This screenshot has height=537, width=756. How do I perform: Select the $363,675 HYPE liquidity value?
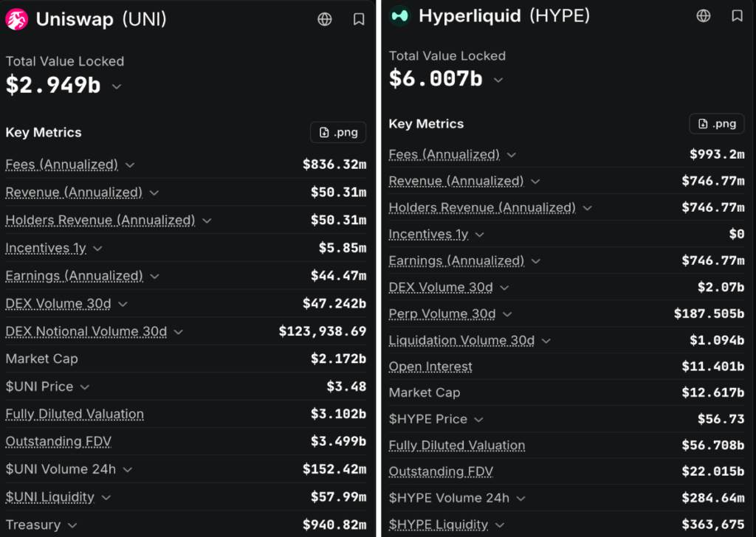(713, 524)
